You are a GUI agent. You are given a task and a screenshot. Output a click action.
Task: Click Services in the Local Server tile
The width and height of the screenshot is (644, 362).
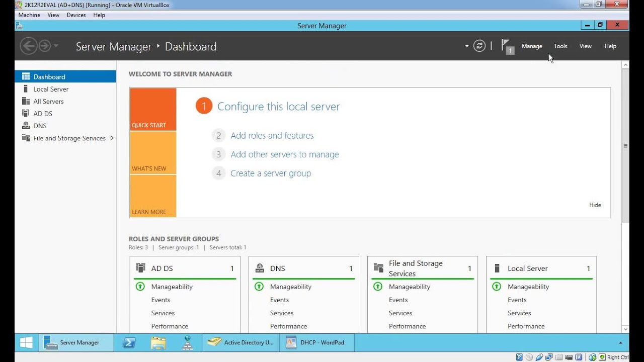coord(519,313)
